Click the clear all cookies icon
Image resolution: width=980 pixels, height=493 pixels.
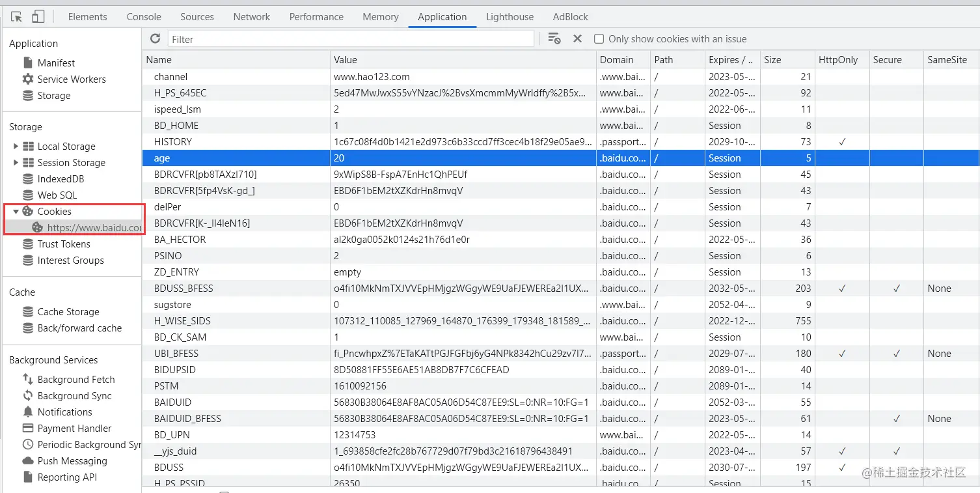[554, 39]
